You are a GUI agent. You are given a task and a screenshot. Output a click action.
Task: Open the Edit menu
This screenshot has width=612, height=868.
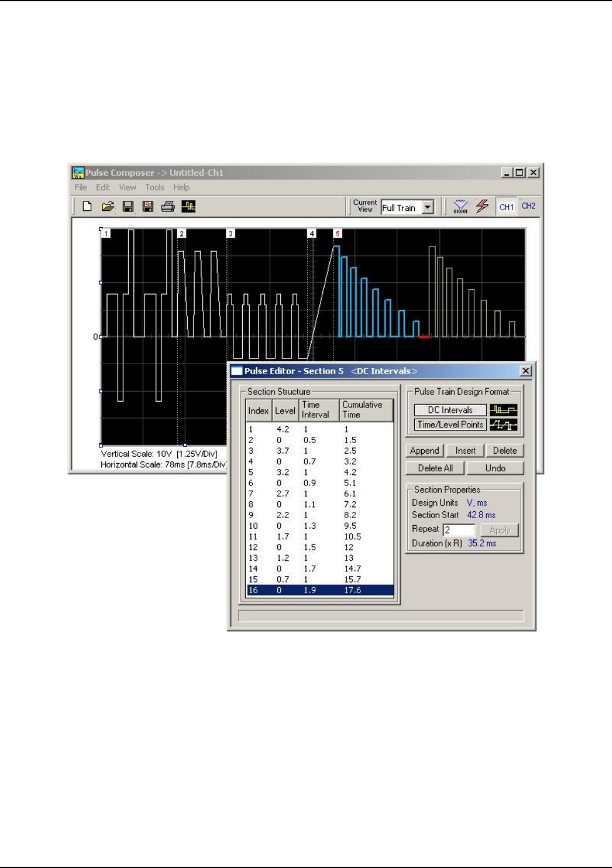pyautogui.click(x=103, y=187)
